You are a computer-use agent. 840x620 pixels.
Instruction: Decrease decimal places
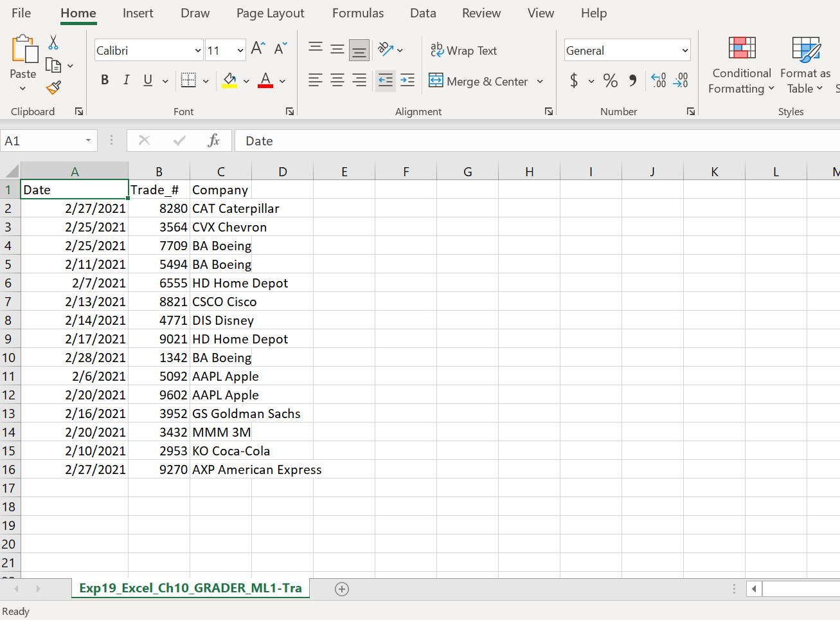pyautogui.click(x=681, y=81)
